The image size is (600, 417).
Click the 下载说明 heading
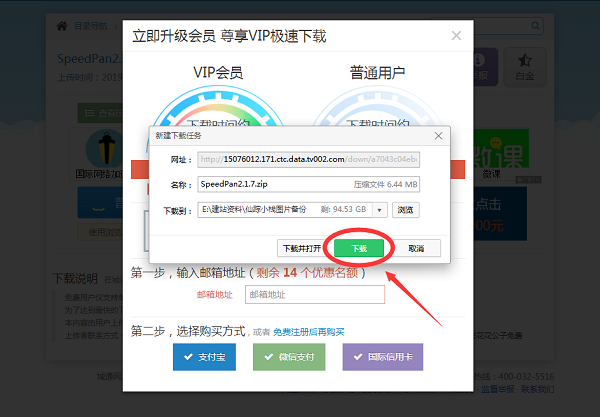[75, 279]
